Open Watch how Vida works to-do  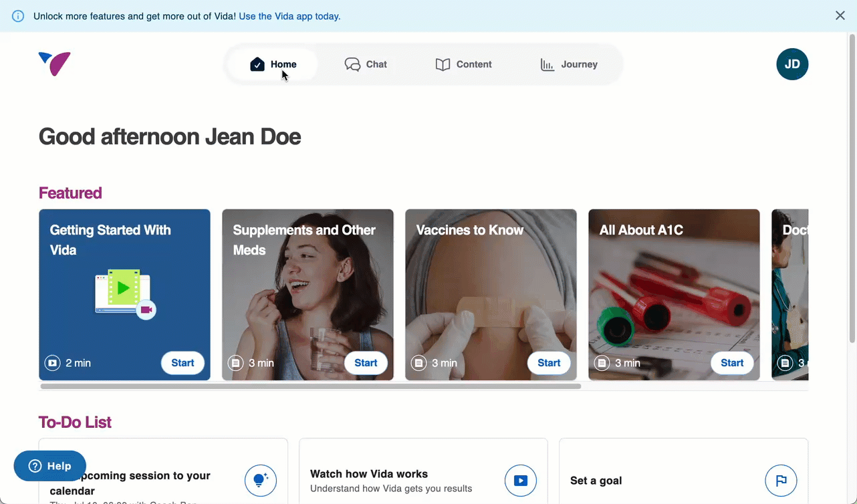423,471
